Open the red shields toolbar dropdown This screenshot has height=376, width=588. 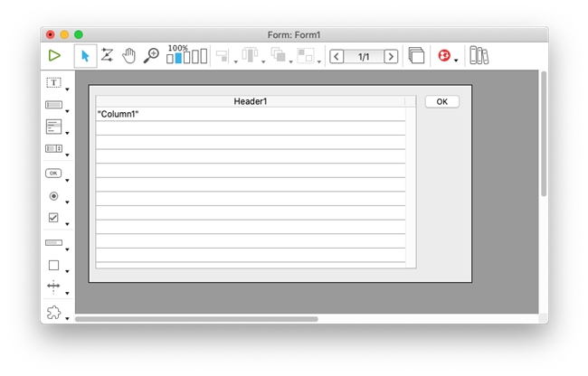tap(457, 61)
